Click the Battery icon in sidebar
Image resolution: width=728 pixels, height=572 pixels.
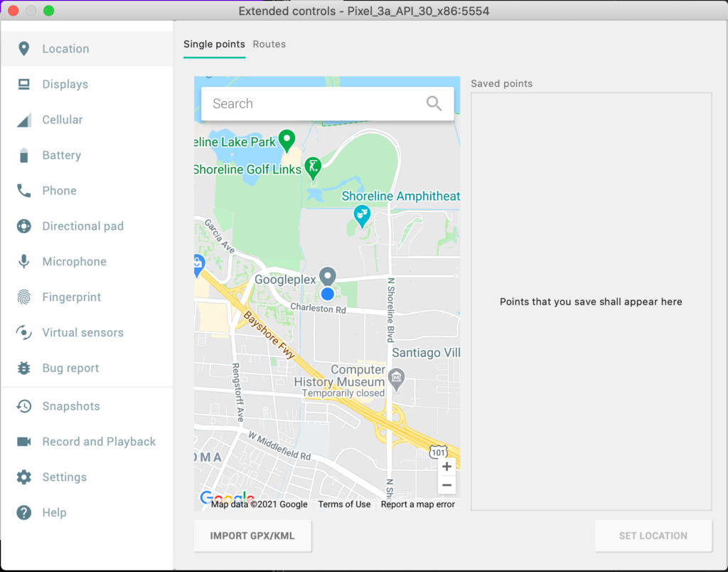(23, 155)
